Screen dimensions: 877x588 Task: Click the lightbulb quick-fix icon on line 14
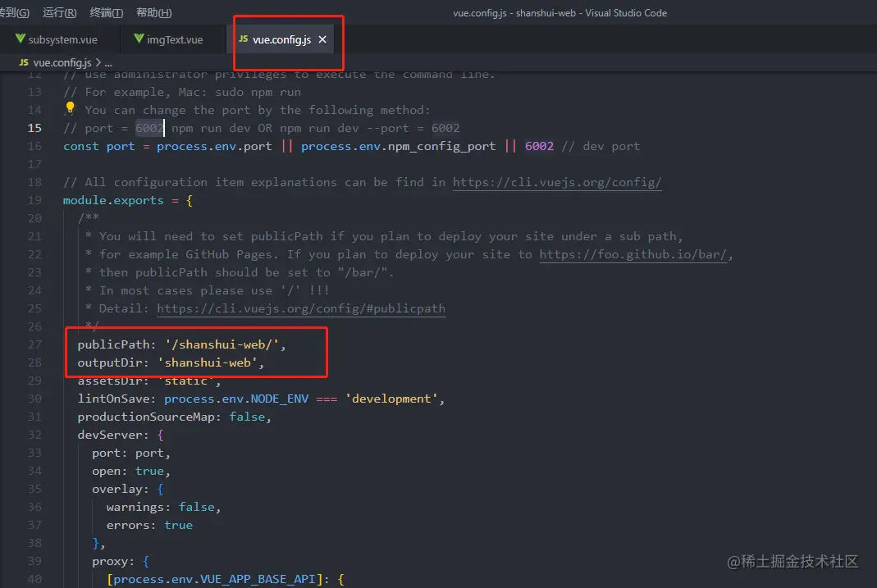click(70, 107)
